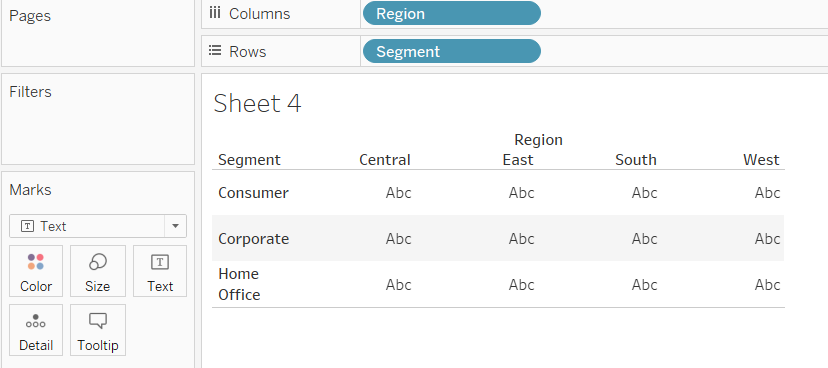Open the Color marks card
The image size is (828, 368).
[x=36, y=271]
